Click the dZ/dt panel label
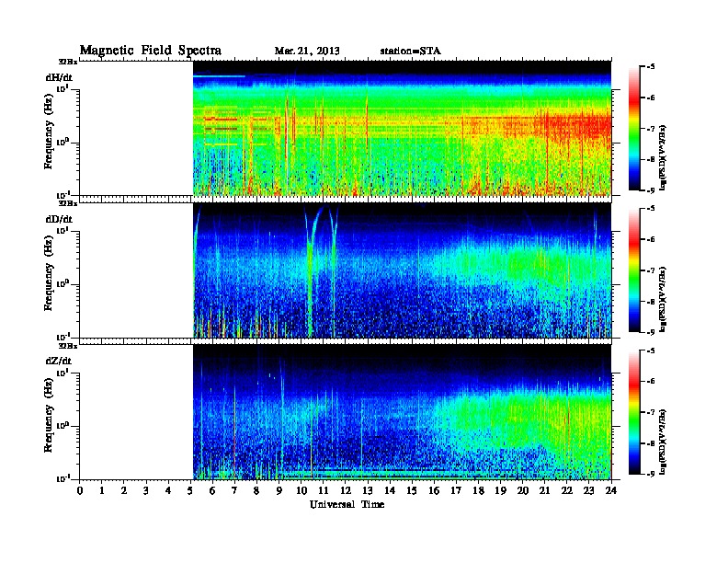 tap(59, 361)
